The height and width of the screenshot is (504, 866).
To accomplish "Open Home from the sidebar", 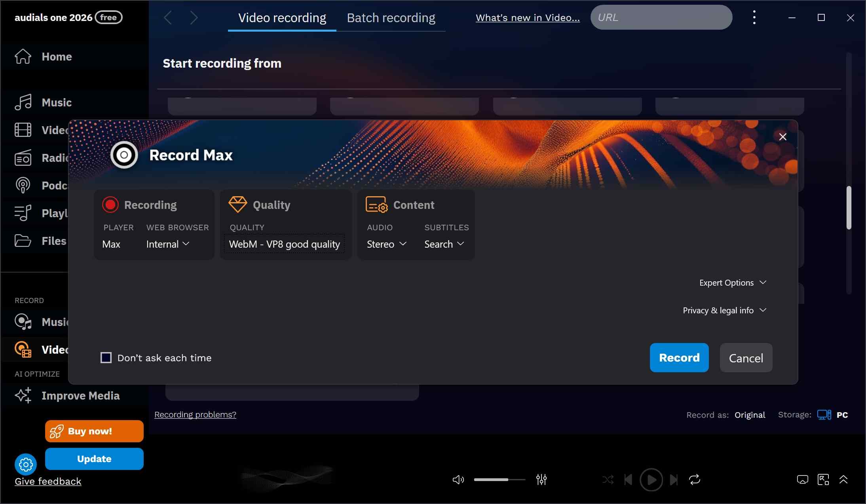I will coord(23,57).
